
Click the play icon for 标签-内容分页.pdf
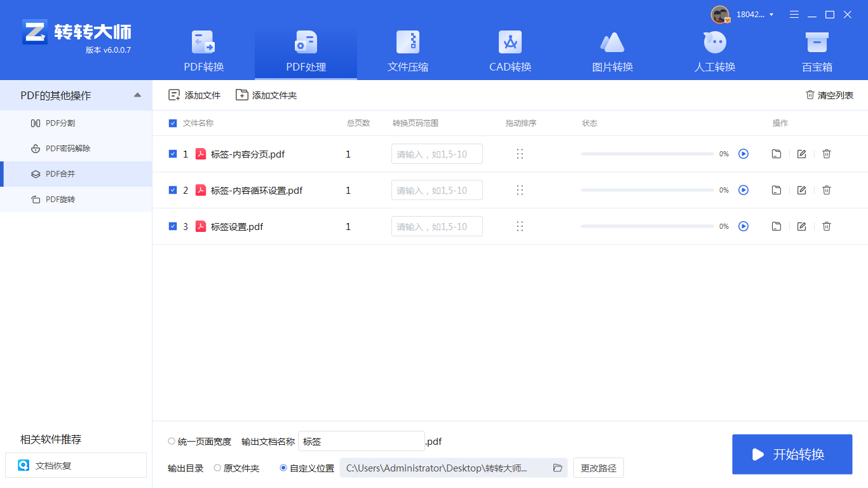(743, 154)
